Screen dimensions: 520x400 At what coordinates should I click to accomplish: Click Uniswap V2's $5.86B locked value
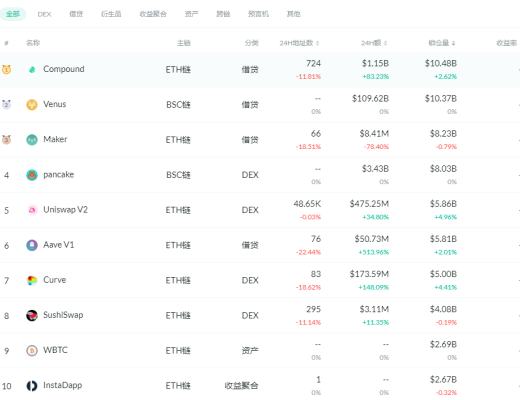pos(443,204)
